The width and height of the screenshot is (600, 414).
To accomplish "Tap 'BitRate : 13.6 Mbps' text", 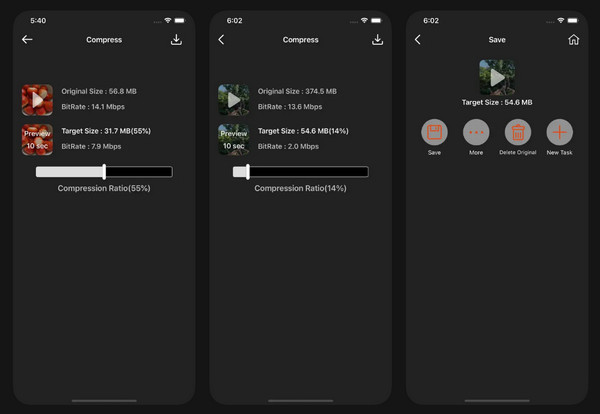I will point(290,107).
